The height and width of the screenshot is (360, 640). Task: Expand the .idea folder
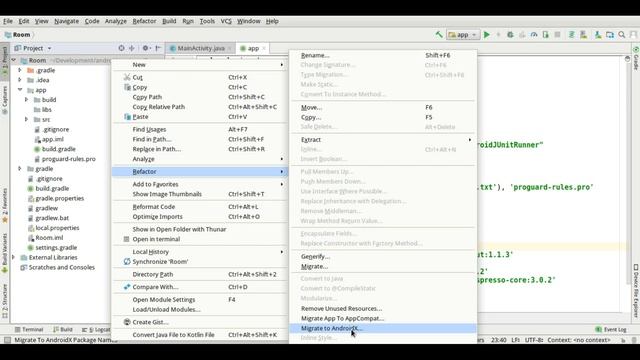pyautogui.click(x=20, y=80)
